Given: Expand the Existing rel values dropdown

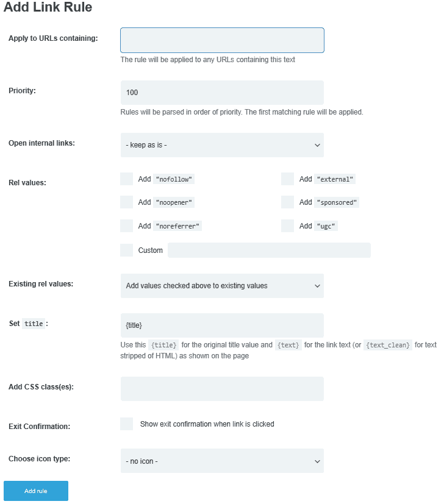Looking at the screenshot, I should point(222,286).
